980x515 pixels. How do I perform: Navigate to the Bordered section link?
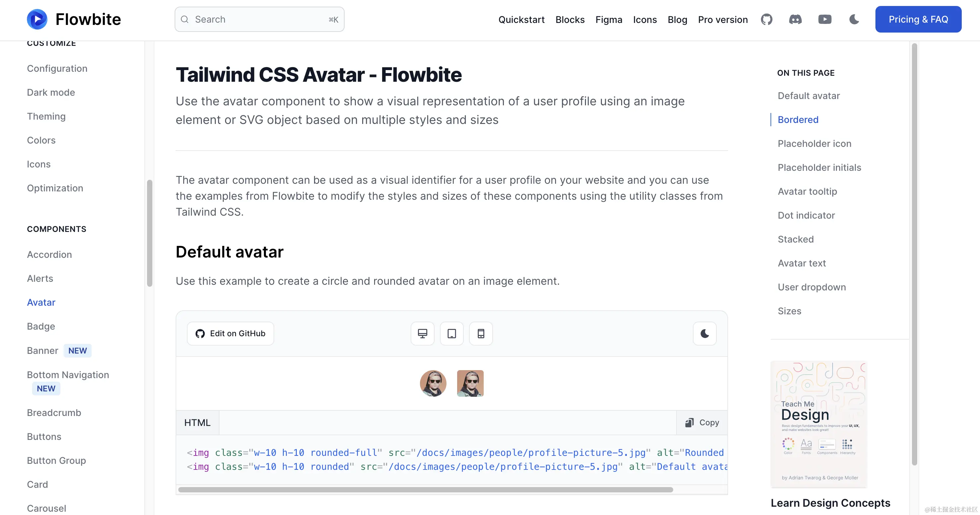pos(797,120)
